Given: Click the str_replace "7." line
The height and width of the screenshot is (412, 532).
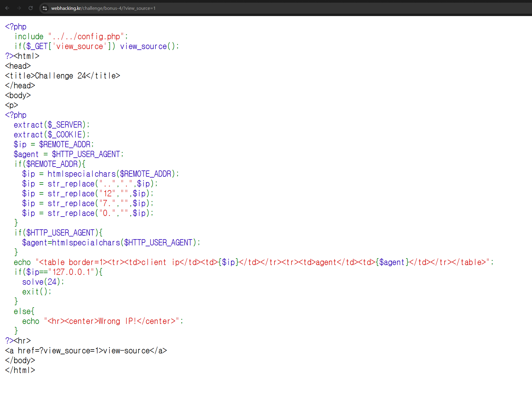Looking at the screenshot, I should (x=88, y=203).
